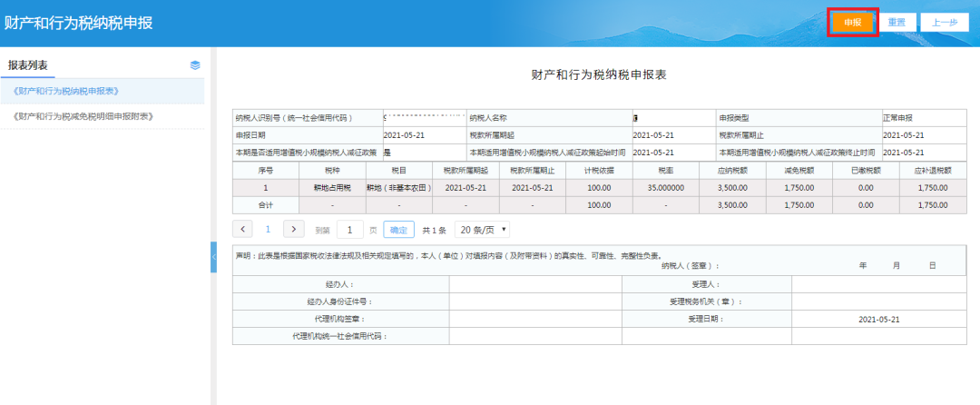Collapse the sidebar using the blue handle
The width and height of the screenshot is (980, 405).
(213, 257)
